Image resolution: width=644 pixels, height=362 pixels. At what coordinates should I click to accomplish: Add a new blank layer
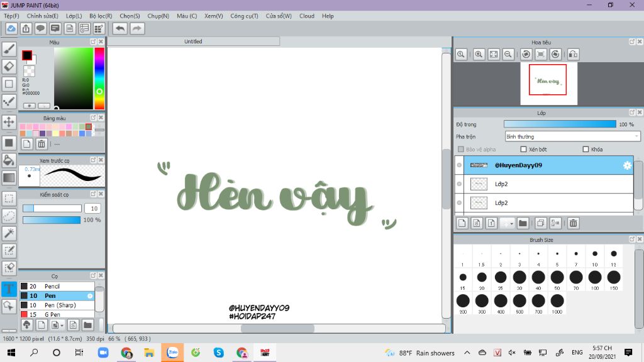pyautogui.click(x=462, y=223)
